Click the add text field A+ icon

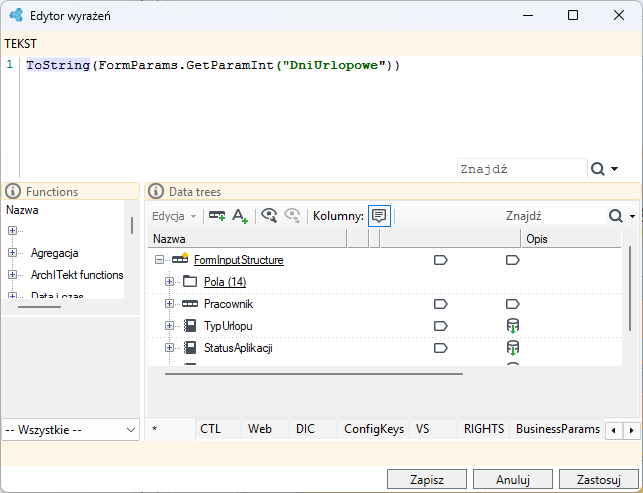pos(240,216)
